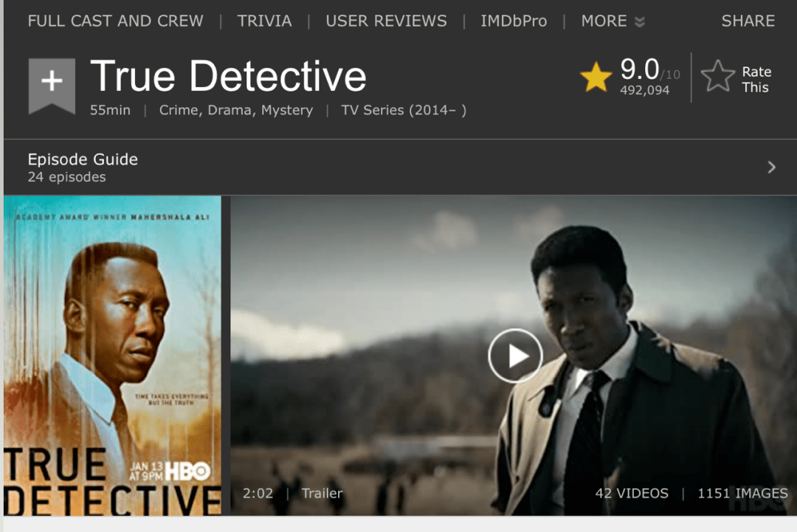Open FULL CAST AND CREW
The image size is (797, 532).
coord(115,21)
